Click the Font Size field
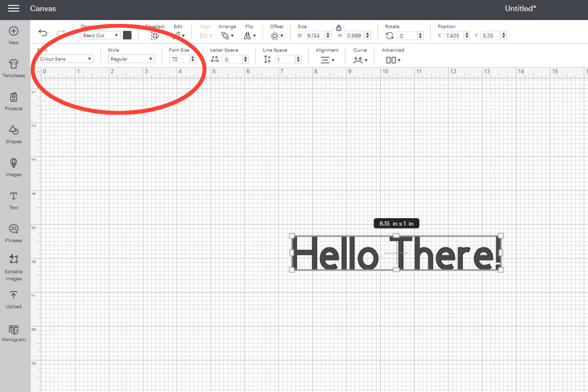Screen dimensions: 588x392 point(179,59)
